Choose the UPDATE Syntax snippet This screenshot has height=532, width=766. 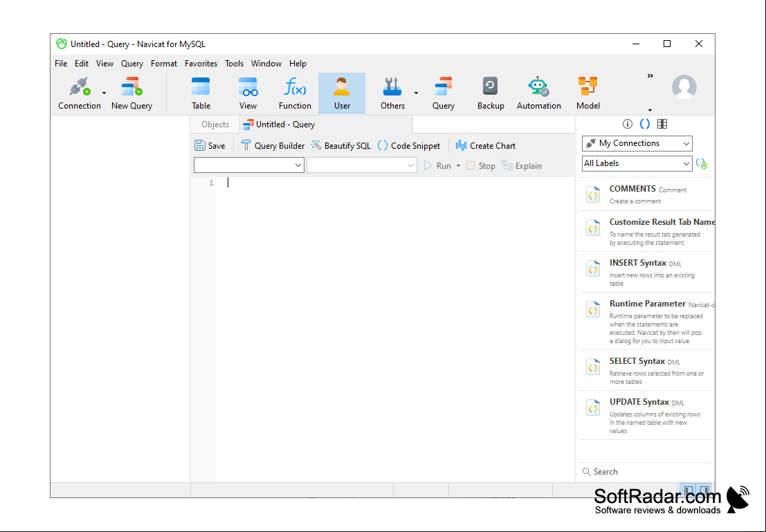[x=646, y=415]
